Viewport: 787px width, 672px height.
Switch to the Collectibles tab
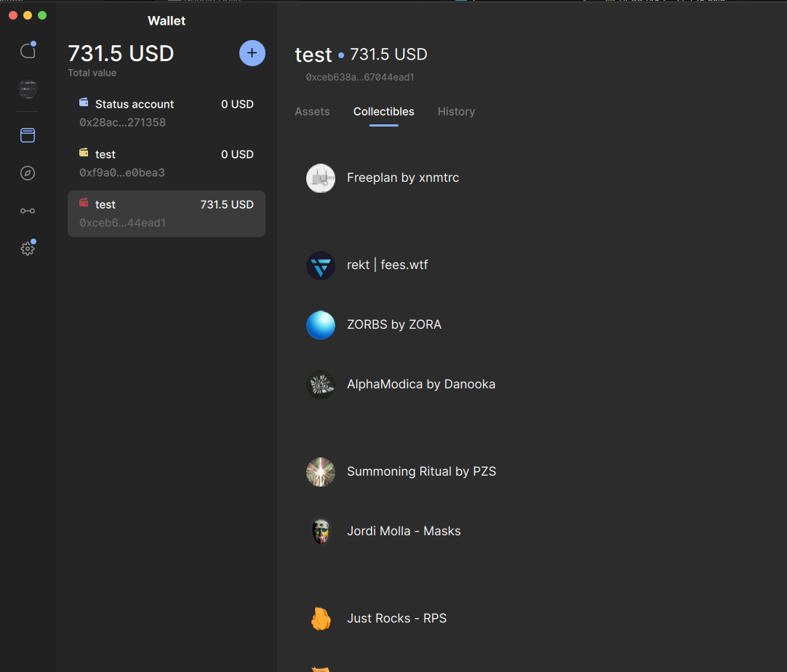383,112
